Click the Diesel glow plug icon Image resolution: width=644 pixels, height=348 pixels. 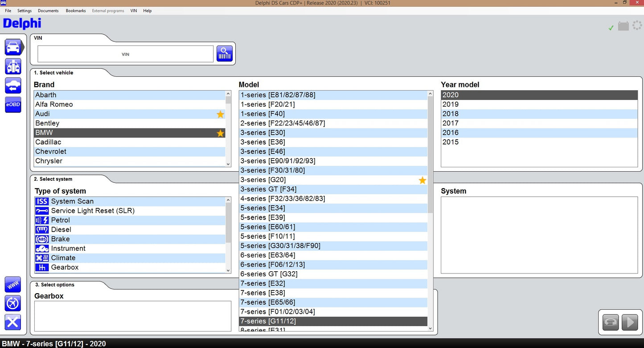pyautogui.click(x=42, y=229)
